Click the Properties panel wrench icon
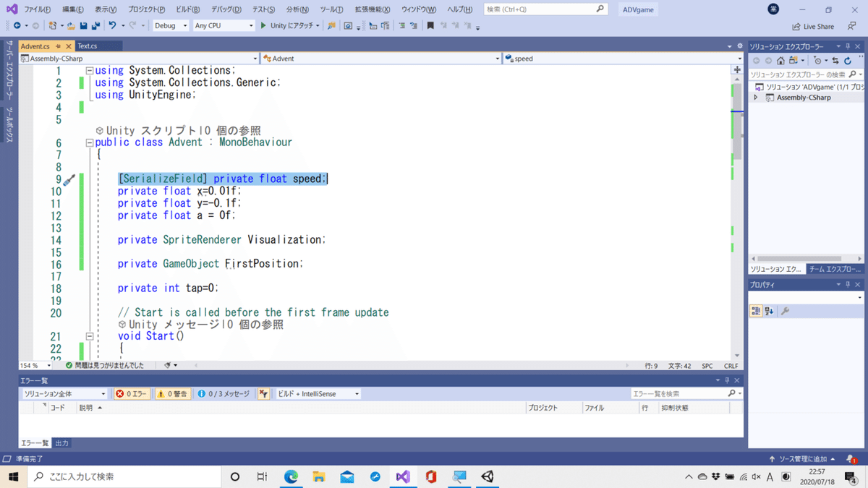868x488 pixels. pos(786,311)
